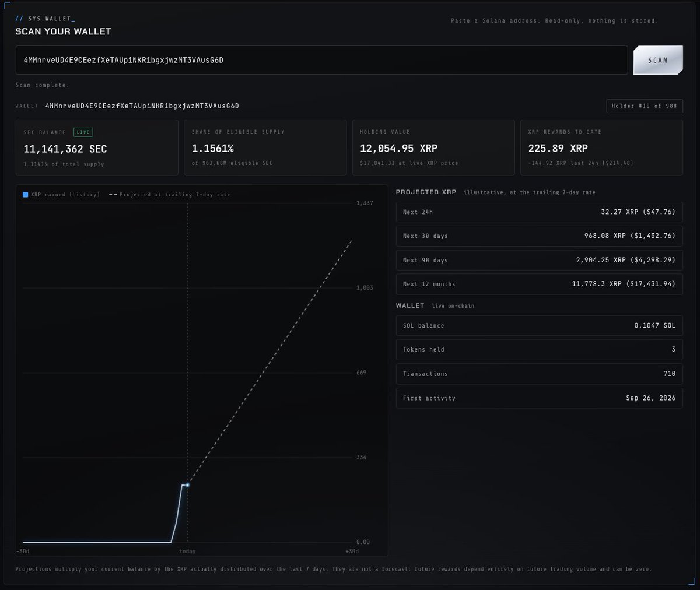
Task: Click the dashed Projected at trailing 7-day rate legend
Action: [169, 195]
